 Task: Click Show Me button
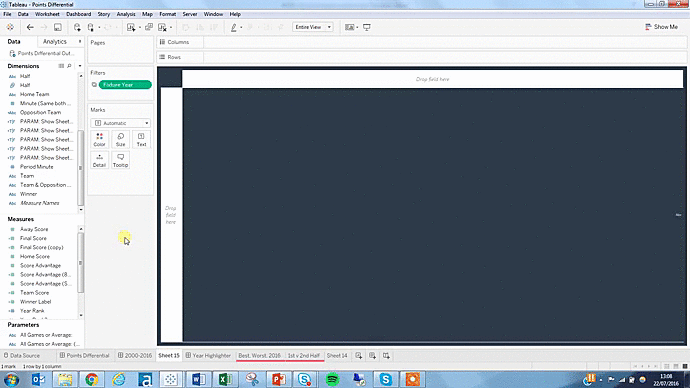pos(661,27)
